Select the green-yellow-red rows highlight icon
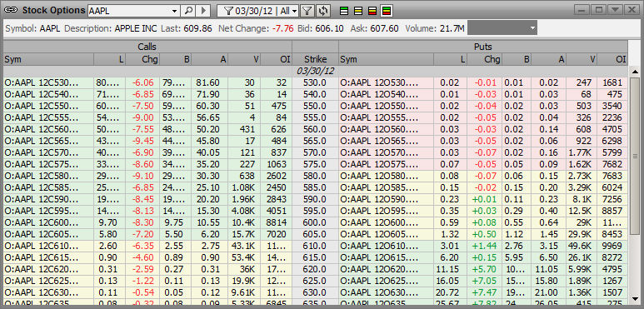The image size is (644, 309). tap(386, 11)
